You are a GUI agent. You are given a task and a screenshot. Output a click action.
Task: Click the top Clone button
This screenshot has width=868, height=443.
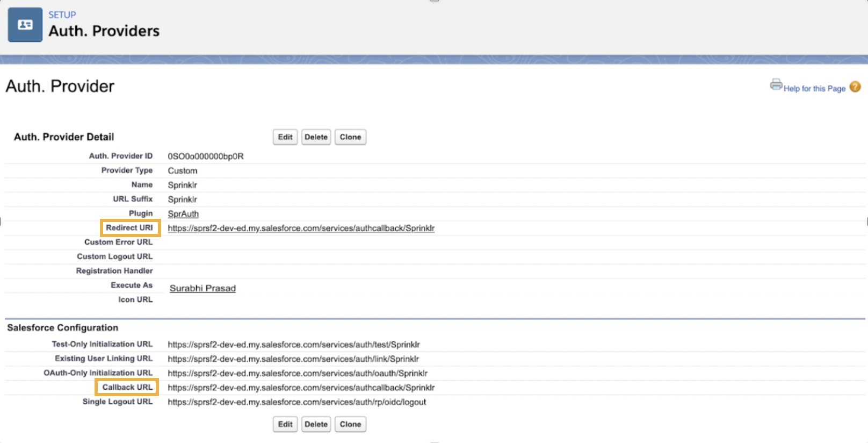[350, 137]
